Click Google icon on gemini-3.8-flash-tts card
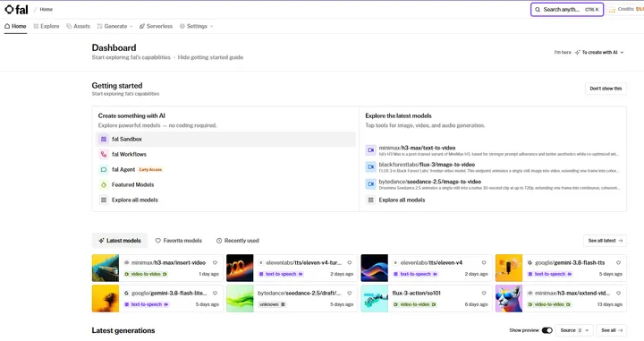Screen dimensions: 644x341 [530, 262]
